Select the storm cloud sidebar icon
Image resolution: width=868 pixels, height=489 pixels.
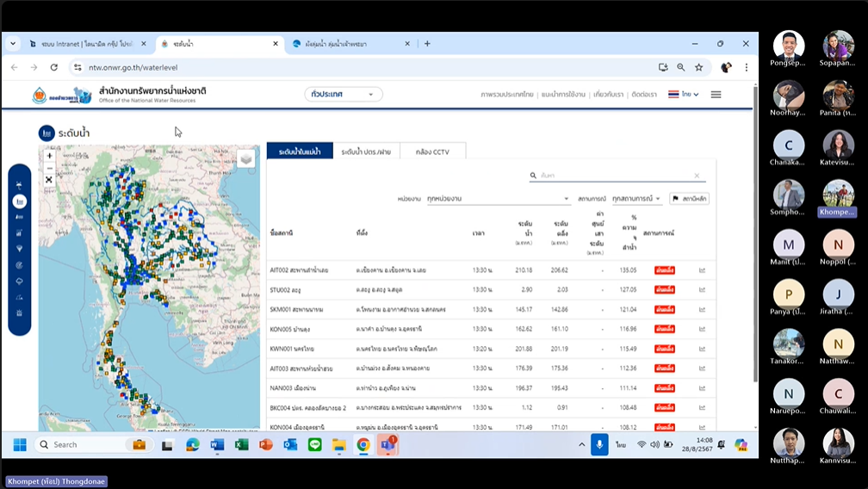coord(19,281)
